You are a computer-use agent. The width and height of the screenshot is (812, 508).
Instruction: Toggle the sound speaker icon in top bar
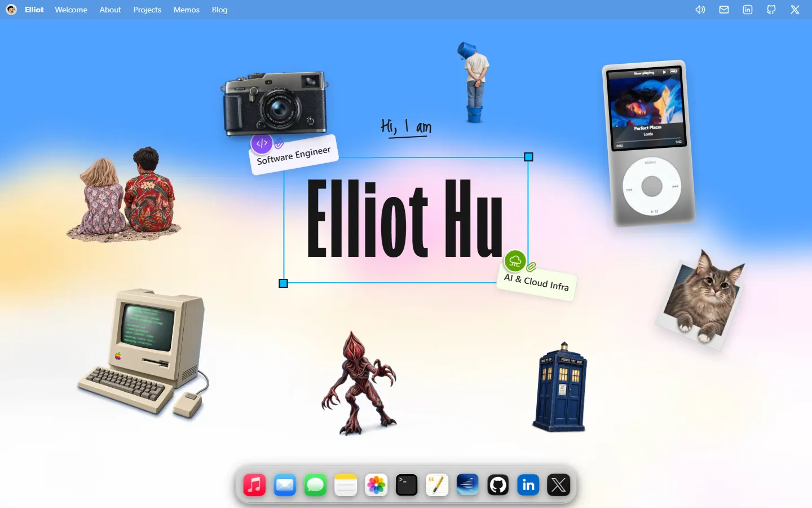(x=700, y=10)
